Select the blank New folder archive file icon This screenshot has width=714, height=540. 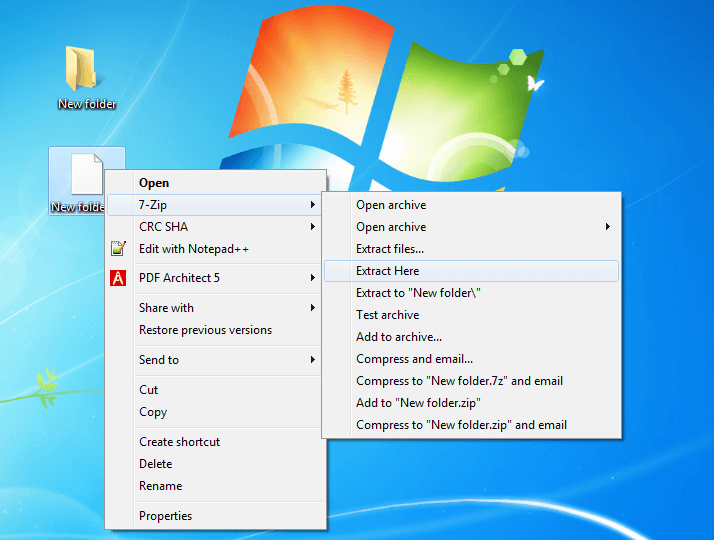[x=87, y=174]
